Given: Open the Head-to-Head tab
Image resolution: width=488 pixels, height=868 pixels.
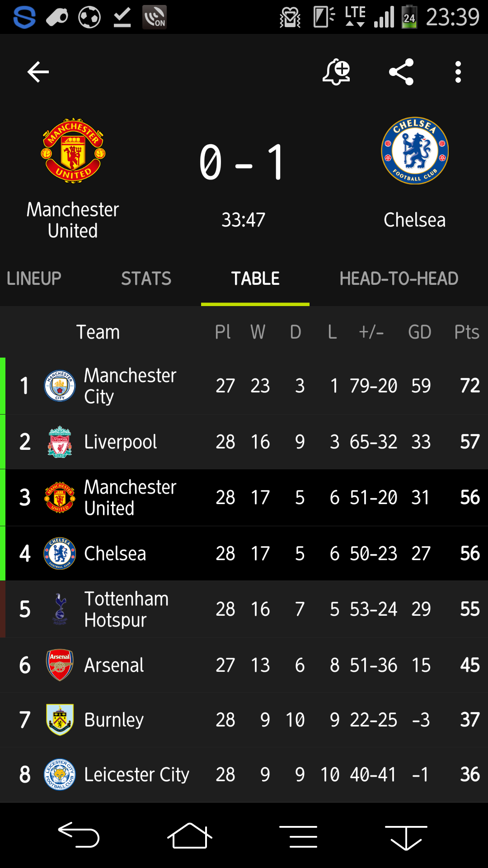Looking at the screenshot, I should [x=399, y=278].
